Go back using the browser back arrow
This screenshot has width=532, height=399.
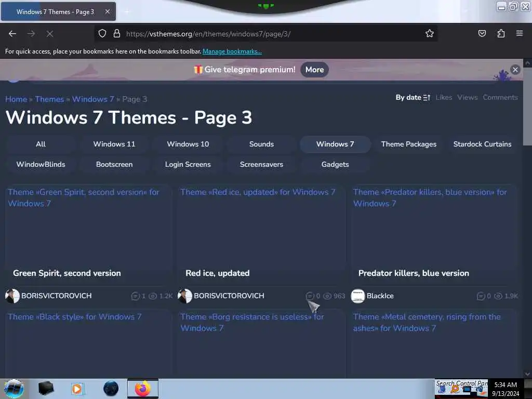(12, 34)
